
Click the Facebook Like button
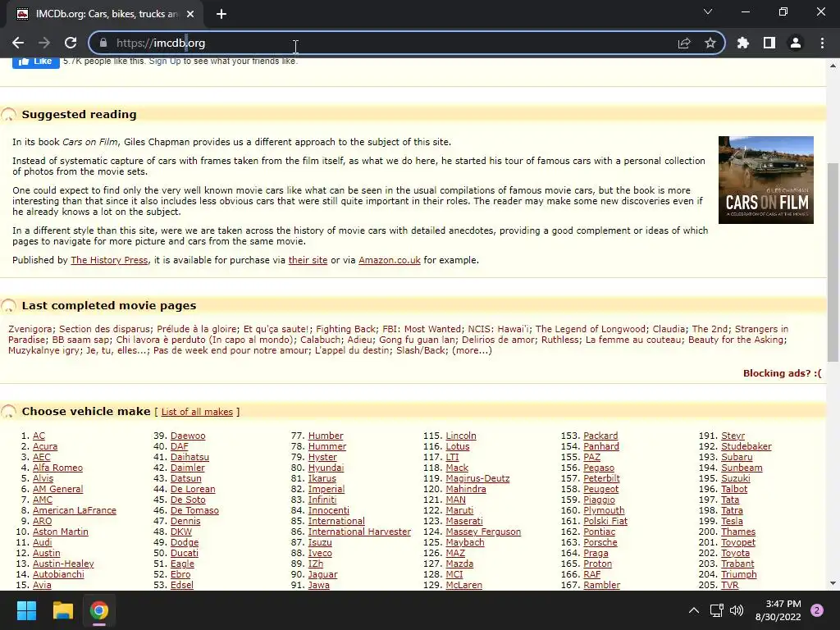[36, 62]
